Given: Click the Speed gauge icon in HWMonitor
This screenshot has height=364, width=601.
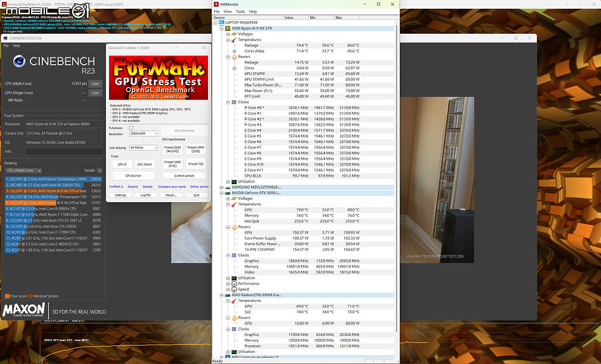Looking at the screenshot, I should coord(234,289).
